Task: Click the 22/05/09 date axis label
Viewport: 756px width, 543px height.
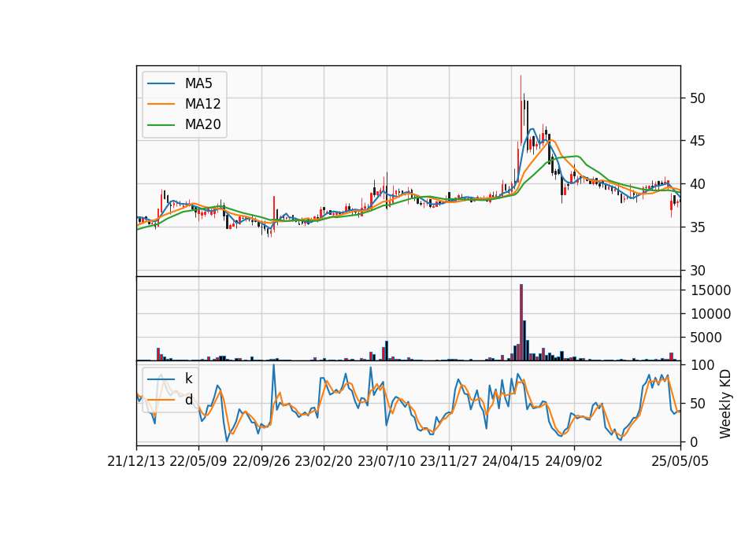Action: pos(198,461)
